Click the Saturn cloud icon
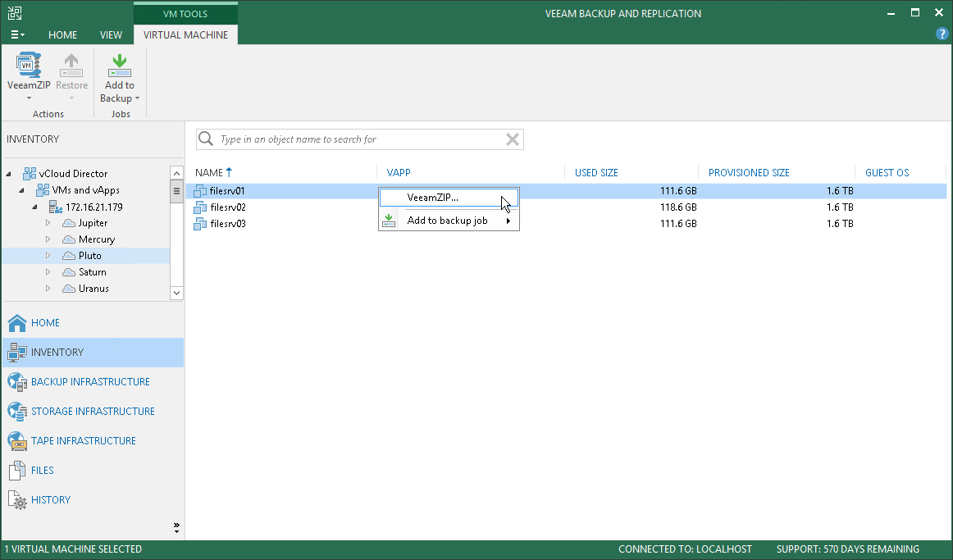This screenshot has height=560, width=953. [x=69, y=272]
